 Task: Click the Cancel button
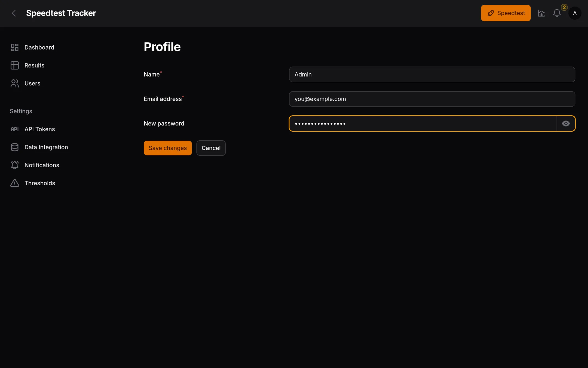[x=211, y=148]
